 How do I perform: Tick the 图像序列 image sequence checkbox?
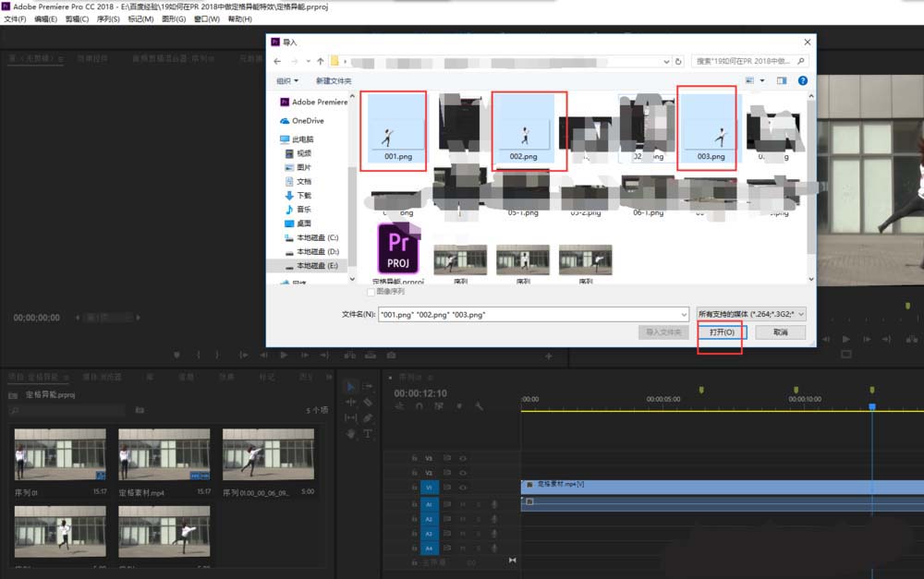[x=371, y=292]
